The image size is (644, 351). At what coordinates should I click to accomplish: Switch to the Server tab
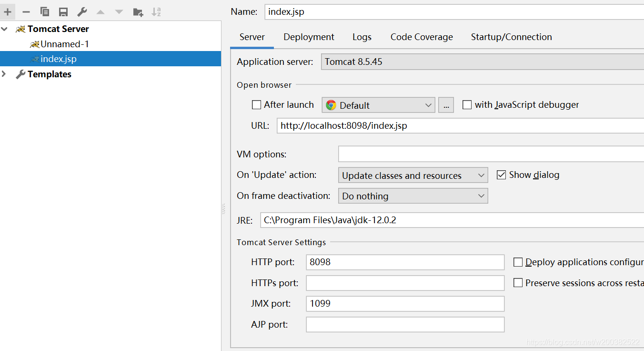252,37
